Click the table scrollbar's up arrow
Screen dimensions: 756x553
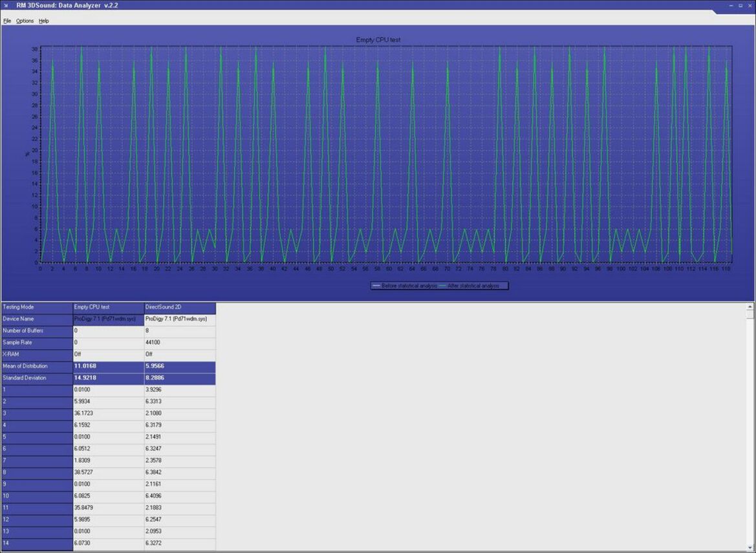[x=750, y=306]
